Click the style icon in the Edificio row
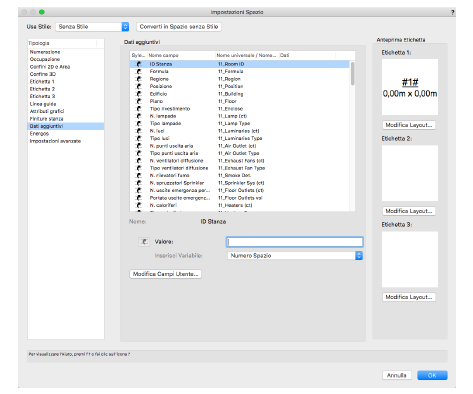Screen dimensions: 473x394 [x=139, y=94]
